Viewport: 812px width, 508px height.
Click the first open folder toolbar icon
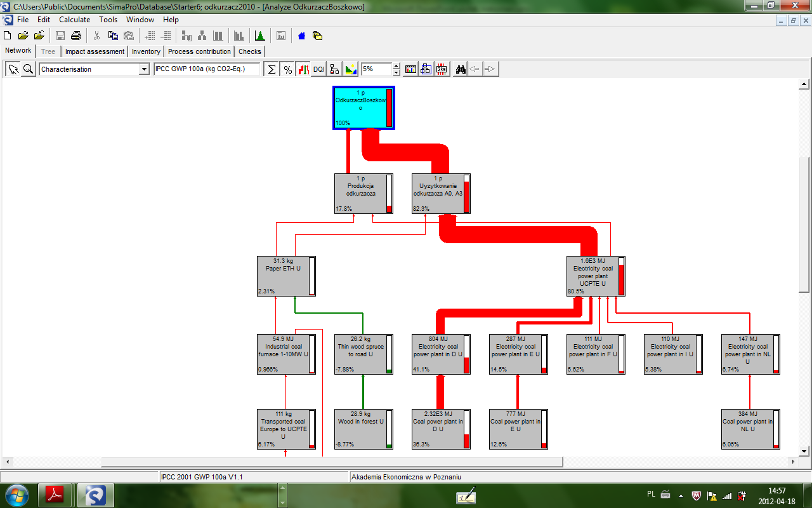click(23, 36)
